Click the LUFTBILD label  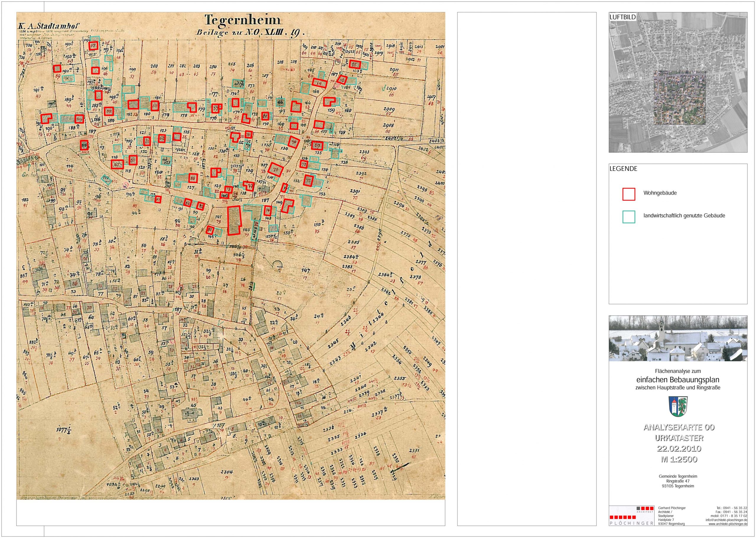point(623,17)
